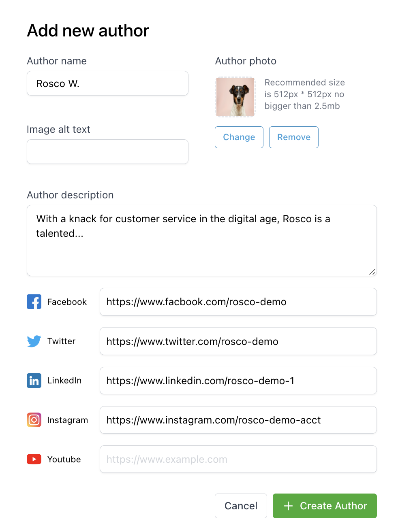Click the Youtube play icon
Image resolution: width=398 pixels, height=532 pixels.
[34, 459]
